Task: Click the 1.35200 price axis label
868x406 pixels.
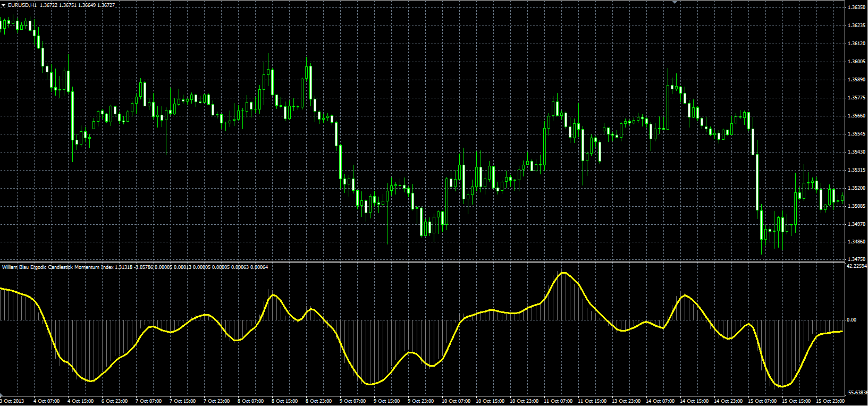Action: click(855, 188)
